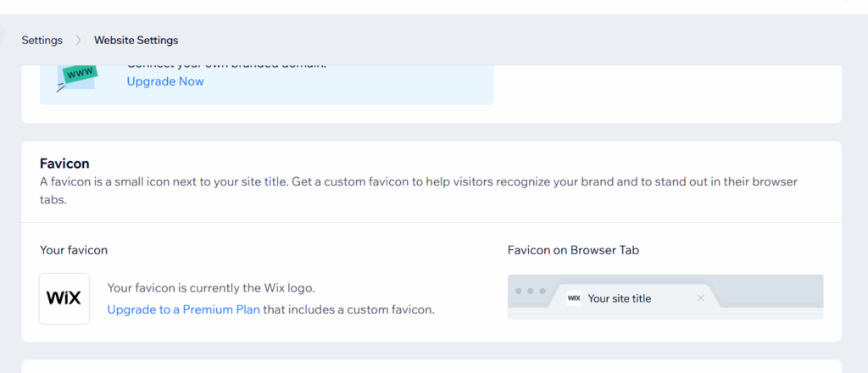Click 'Your favicon is currently the Wix logo' text
This screenshot has width=868, height=373.
pos(211,288)
